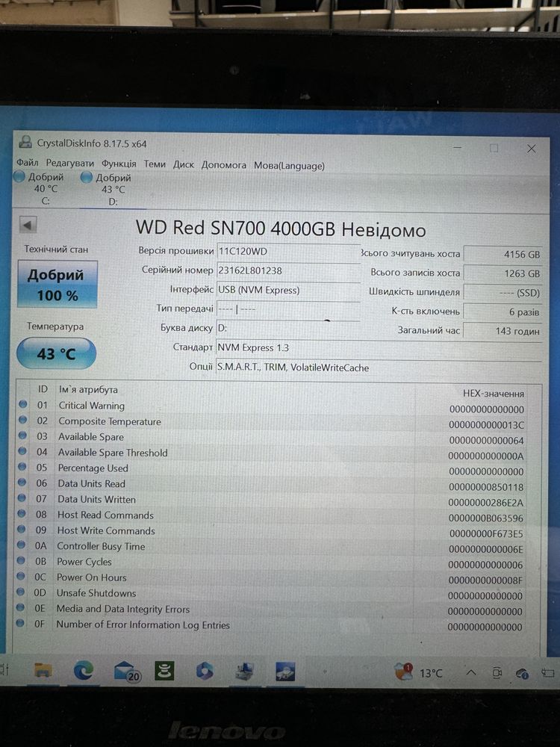The image size is (560, 747).
Task: Select the Power Cycles attribute row
Action: tap(272, 562)
